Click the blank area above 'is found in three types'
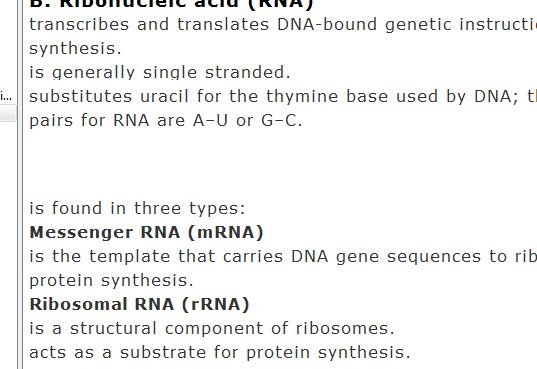Viewport: 537px width, 369px height. 274,164
